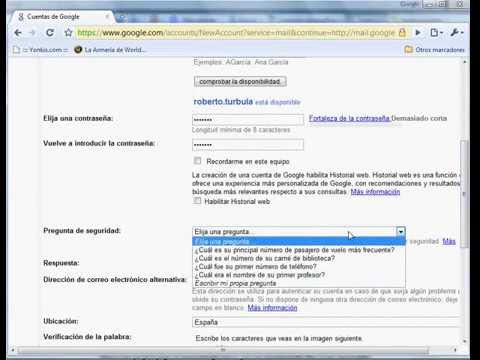
Task: Go back with the browser back arrow
Action: coord(18,33)
